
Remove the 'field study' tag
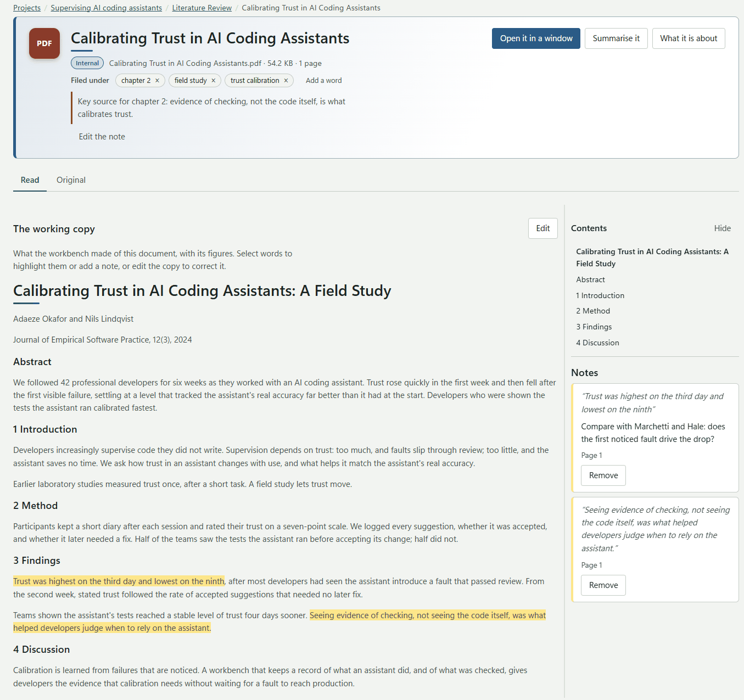coord(214,81)
